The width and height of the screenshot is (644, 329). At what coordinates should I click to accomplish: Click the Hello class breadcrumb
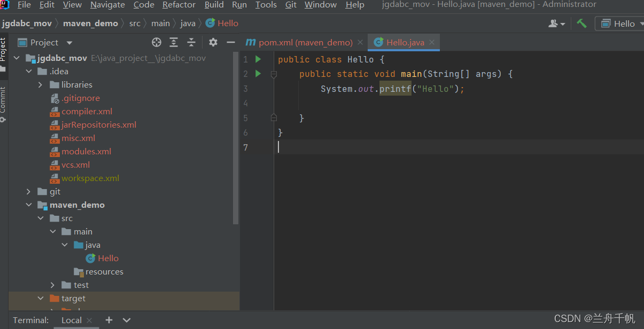click(222, 23)
